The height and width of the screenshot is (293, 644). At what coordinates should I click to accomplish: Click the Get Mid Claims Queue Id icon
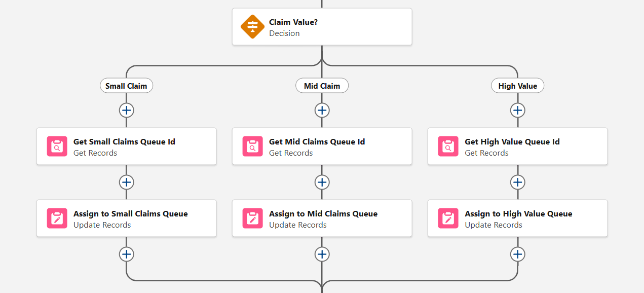coord(253,146)
